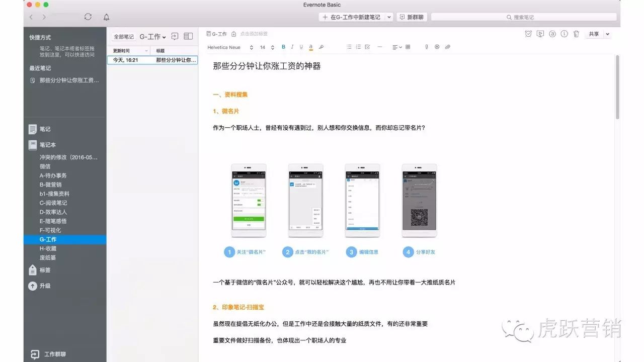Open the text color picker

(311, 47)
